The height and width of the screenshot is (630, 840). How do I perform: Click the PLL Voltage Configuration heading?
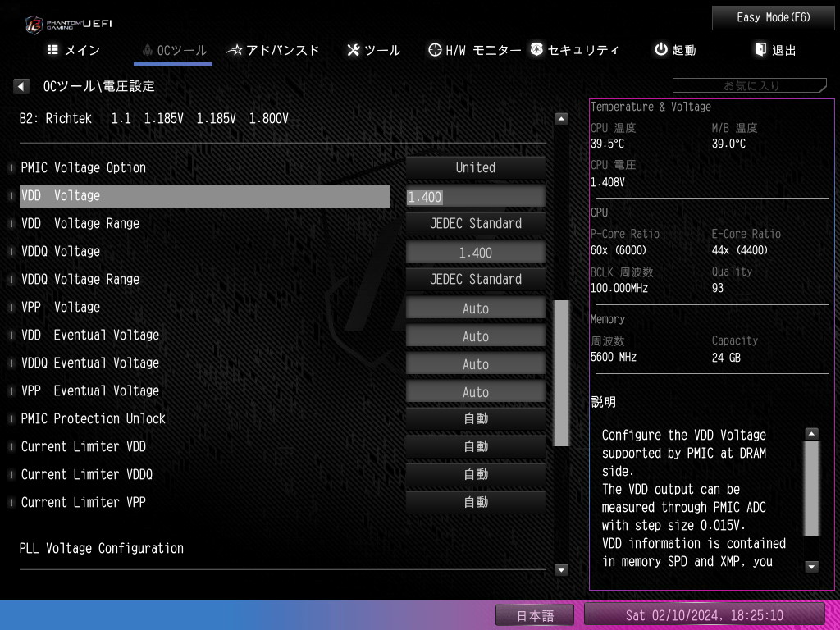pyautogui.click(x=101, y=548)
